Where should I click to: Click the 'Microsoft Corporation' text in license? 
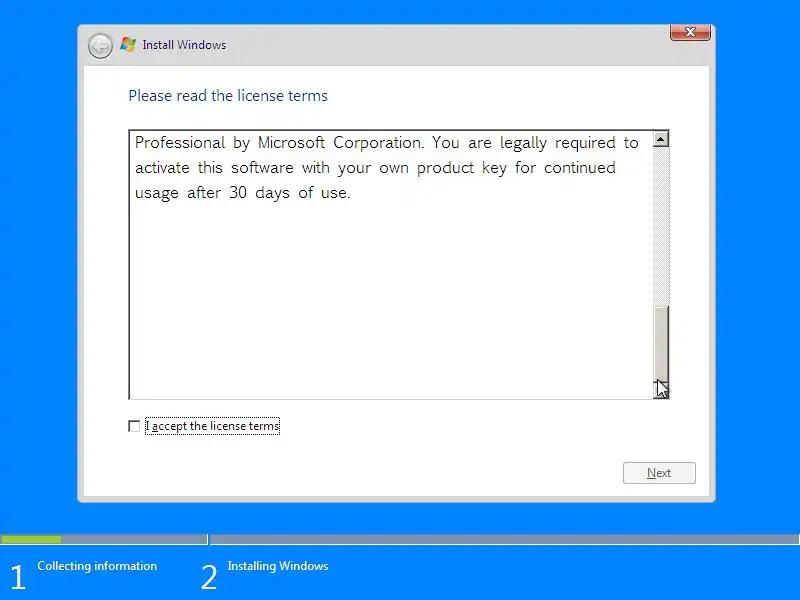point(340,142)
